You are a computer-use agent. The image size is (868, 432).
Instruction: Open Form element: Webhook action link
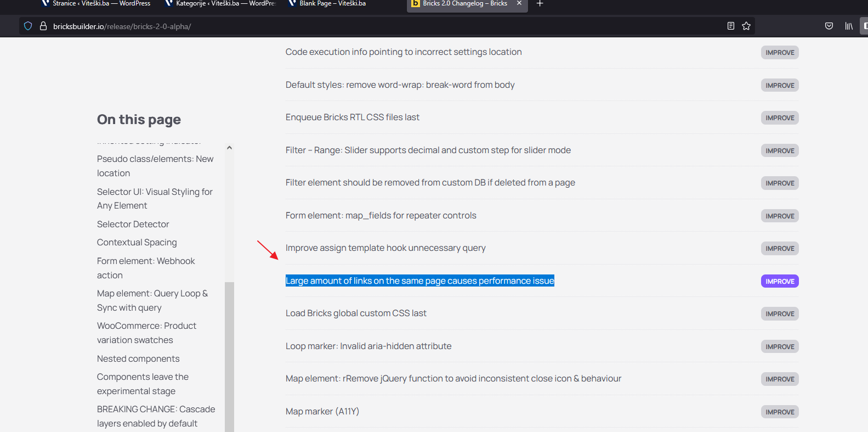click(146, 268)
